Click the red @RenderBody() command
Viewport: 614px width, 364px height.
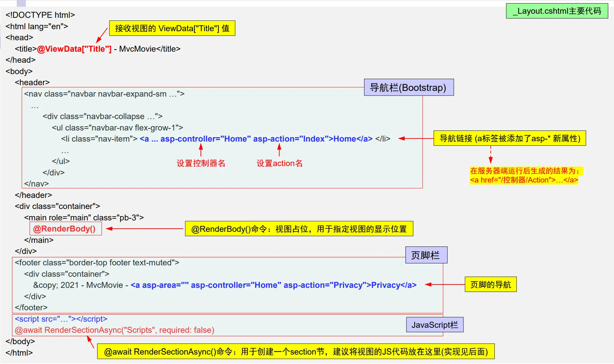[64, 229]
